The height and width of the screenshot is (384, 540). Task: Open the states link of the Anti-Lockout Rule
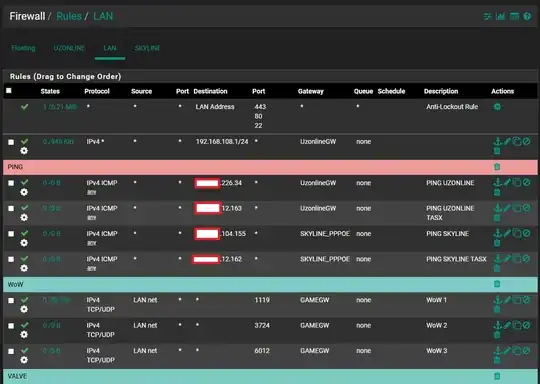pyautogui.click(x=60, y=107)
